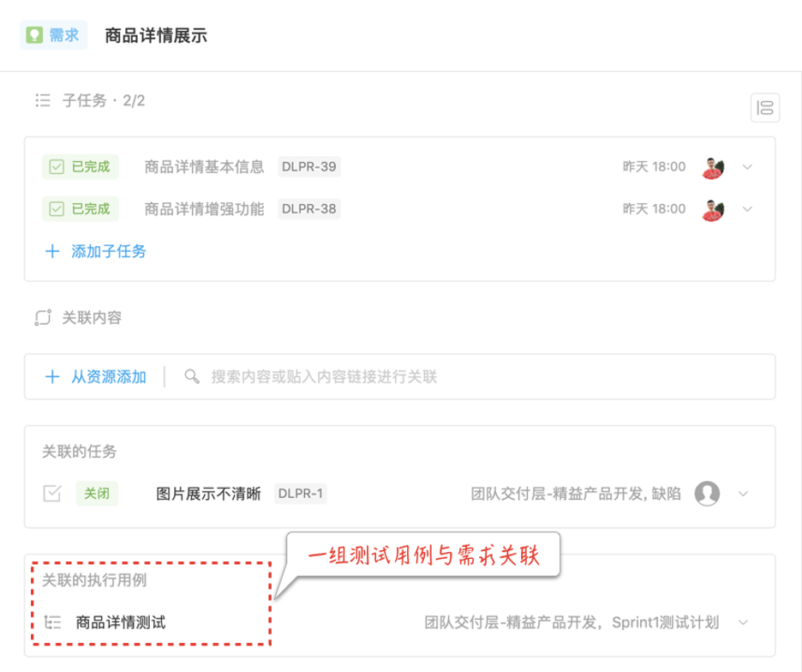Focus the 搜索内容或贴入内容链接 search field
This screenshot has height=672, width=802.
pyautogui.click(x=324, y=376)
